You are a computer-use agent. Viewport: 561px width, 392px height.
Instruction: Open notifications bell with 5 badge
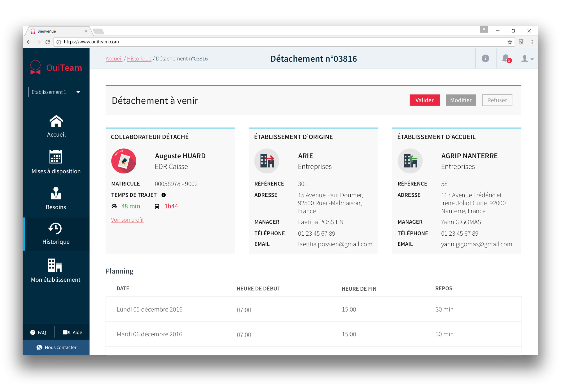tap(506, 59)
